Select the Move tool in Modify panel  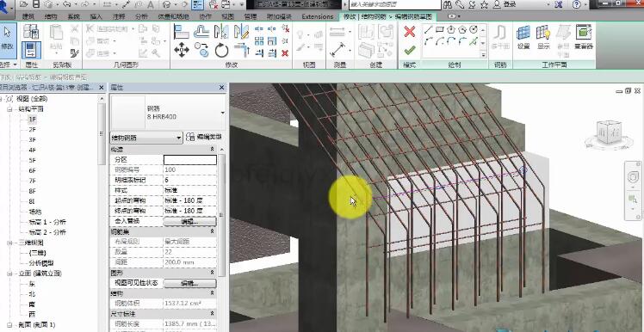pyautogui.click(x=182, y=51)
